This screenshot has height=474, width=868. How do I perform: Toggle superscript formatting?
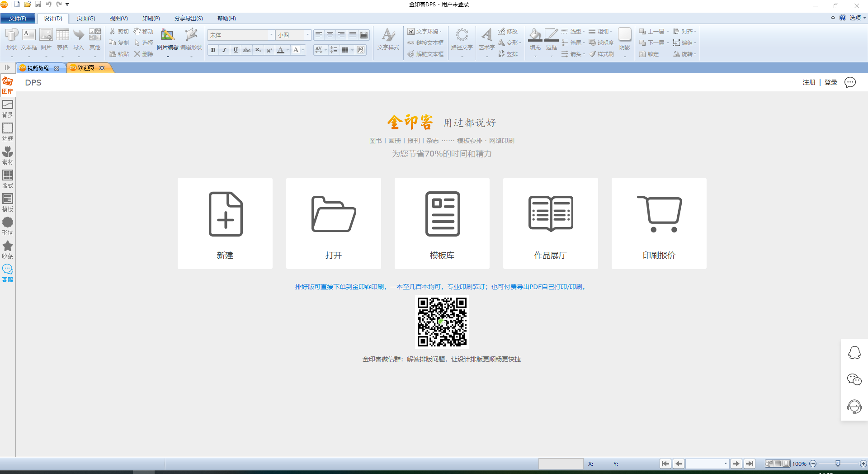(269, 50)
